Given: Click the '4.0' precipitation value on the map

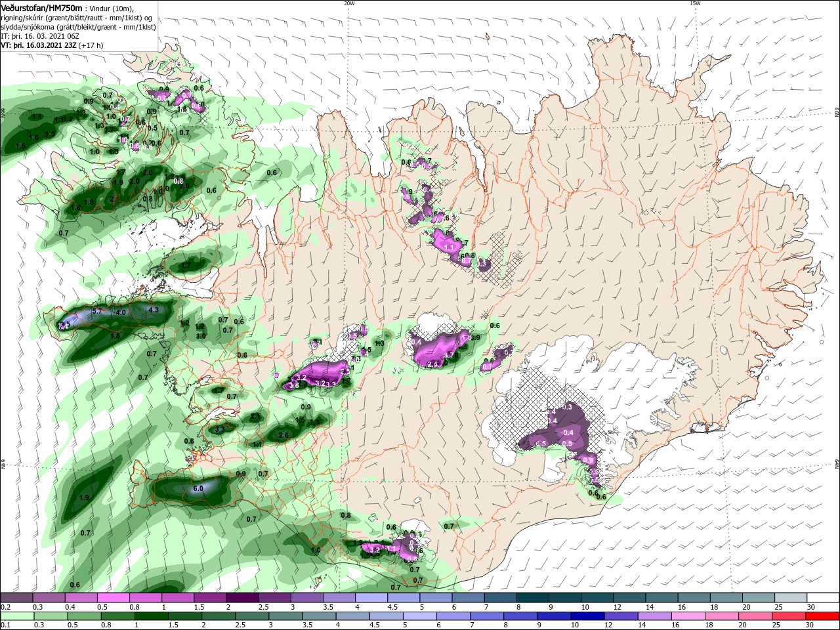Looking at the screenshot, I should click(x=121, y=312).
